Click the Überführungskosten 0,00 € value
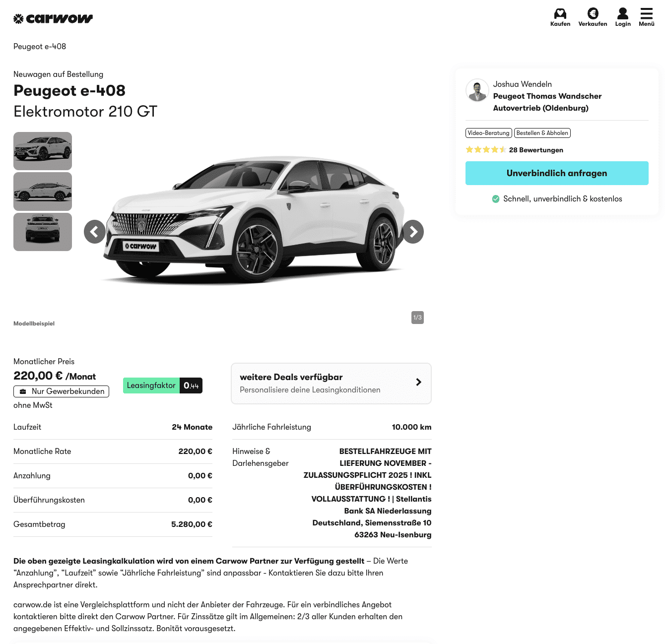 click(x=200, y=500)
